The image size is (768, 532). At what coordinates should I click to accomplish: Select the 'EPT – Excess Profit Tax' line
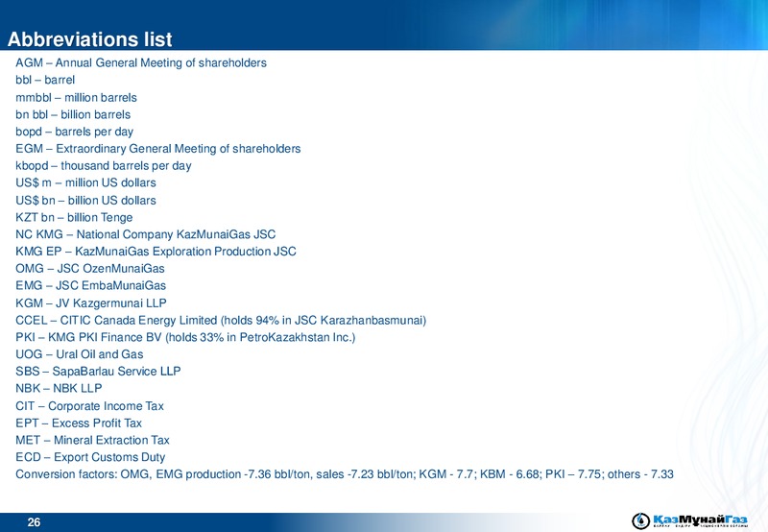tap(79, 423)
